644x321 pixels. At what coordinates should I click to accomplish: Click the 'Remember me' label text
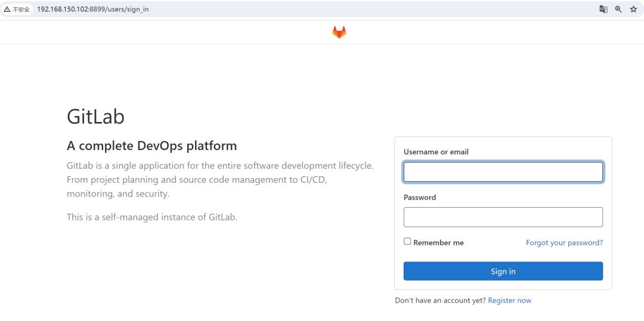pos(439,243)
